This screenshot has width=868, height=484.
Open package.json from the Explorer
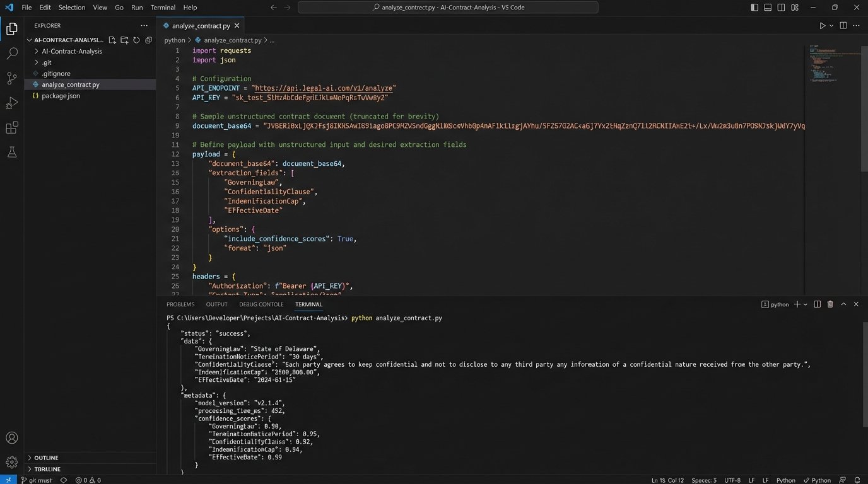click(61, 96)
